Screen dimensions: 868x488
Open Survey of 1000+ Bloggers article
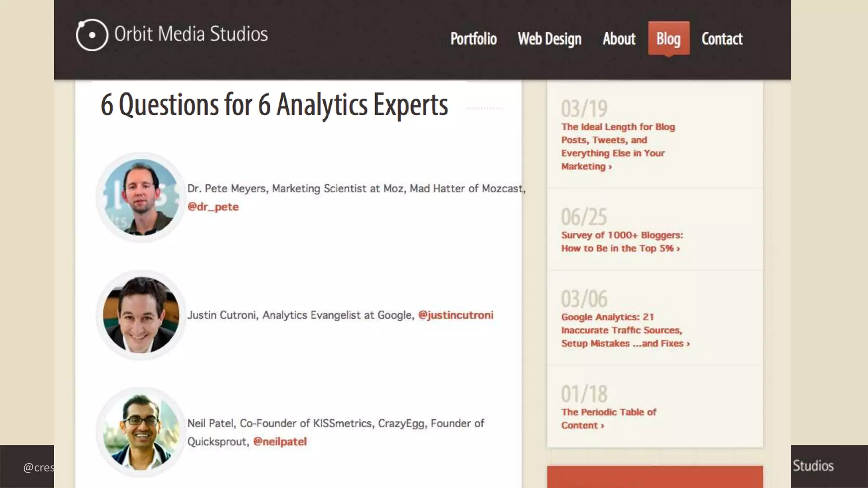click(x=621, y=241)
